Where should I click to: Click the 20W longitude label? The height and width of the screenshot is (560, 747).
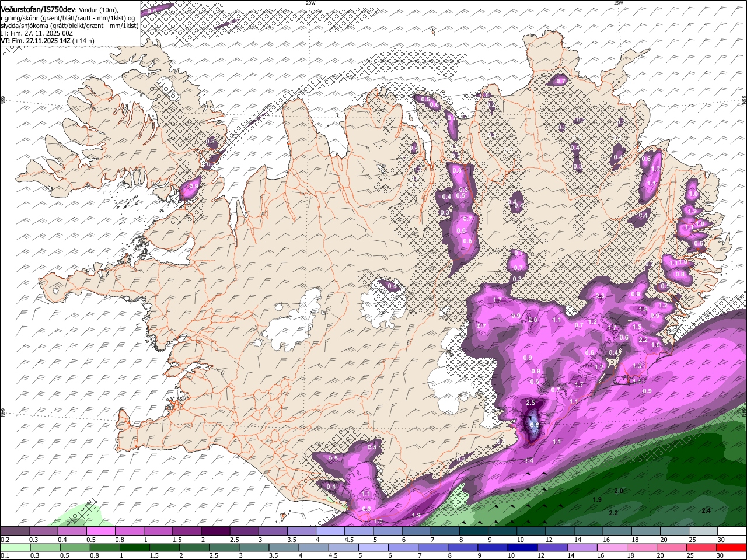tap(310, 3)
